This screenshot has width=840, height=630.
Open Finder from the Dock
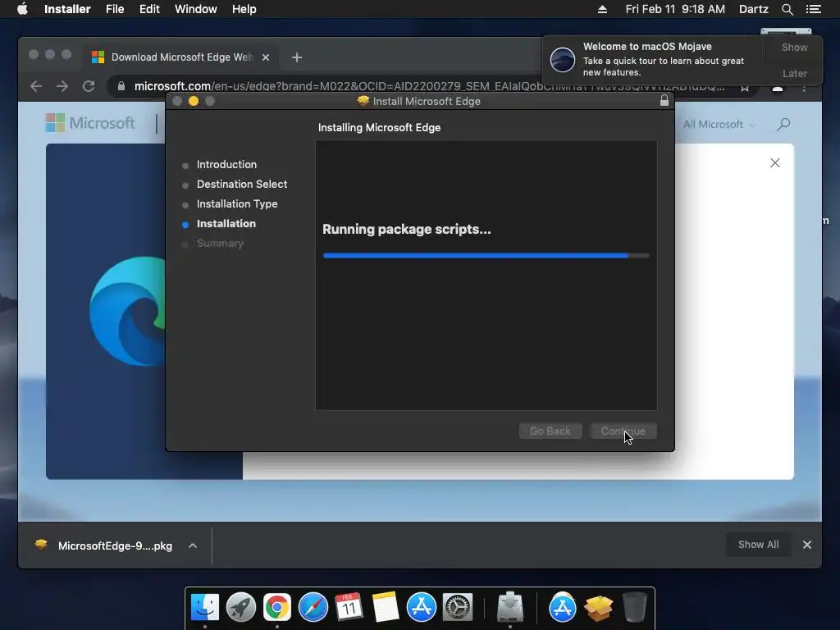204,608
